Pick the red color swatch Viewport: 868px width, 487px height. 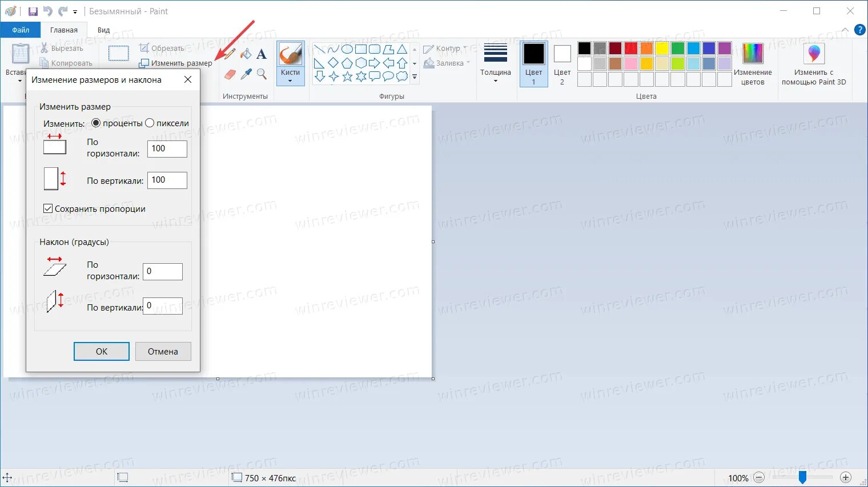pos(631,48)
